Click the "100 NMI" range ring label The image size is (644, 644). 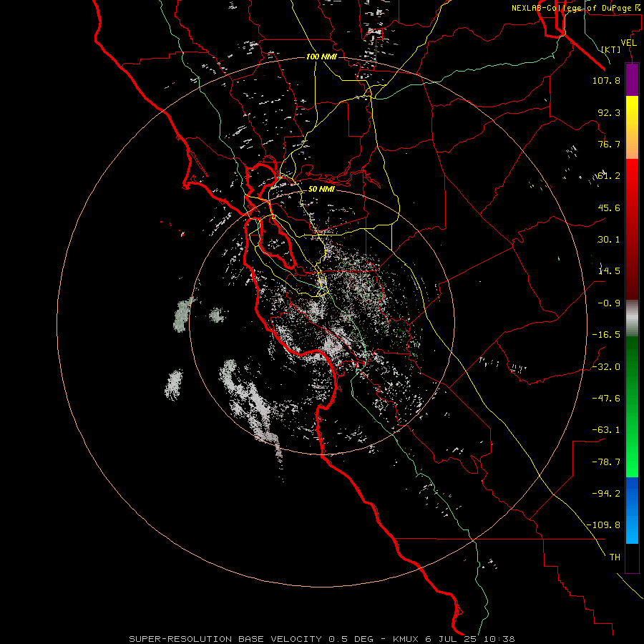click(321, 57)
